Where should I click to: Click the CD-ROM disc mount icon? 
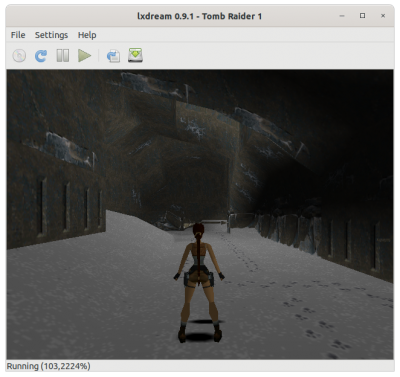pos(19,55)
